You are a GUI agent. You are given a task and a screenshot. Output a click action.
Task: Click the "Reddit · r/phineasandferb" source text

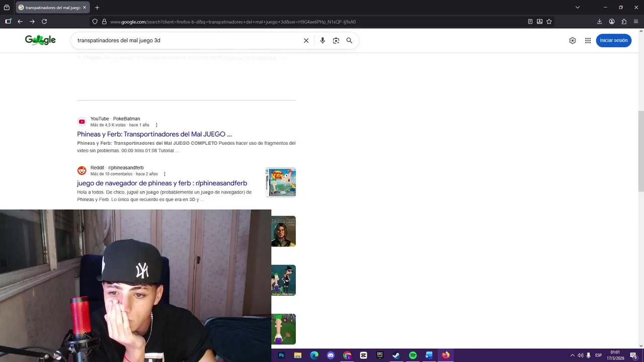click(x=117, y=167)
